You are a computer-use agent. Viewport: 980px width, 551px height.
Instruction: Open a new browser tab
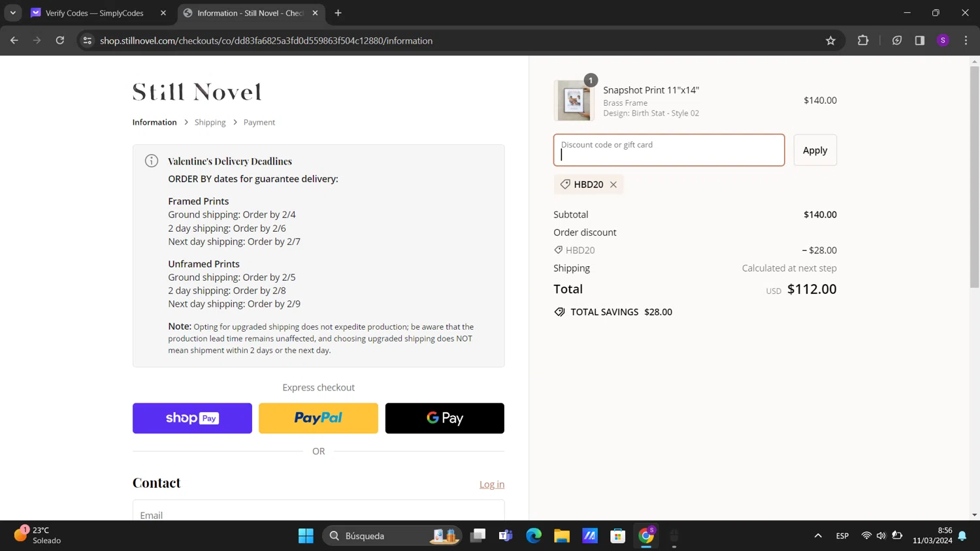338,13
